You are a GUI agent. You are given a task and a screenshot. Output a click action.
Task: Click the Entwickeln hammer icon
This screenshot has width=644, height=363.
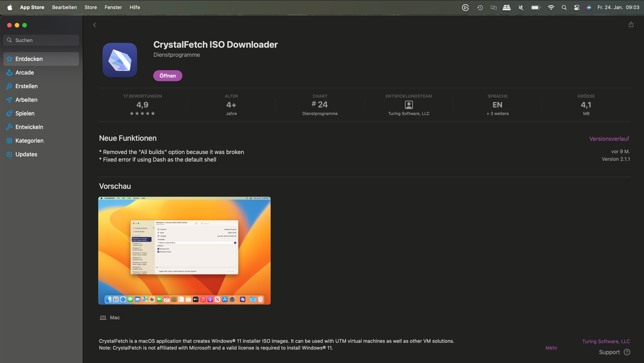(x=9, y=127)
